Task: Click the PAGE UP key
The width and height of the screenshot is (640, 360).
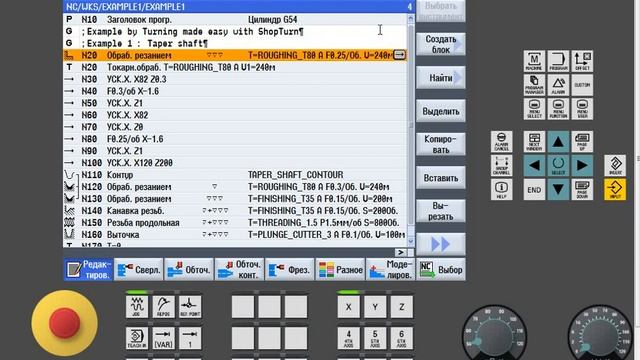Action: pyautogui.click(x=582, y=142)
